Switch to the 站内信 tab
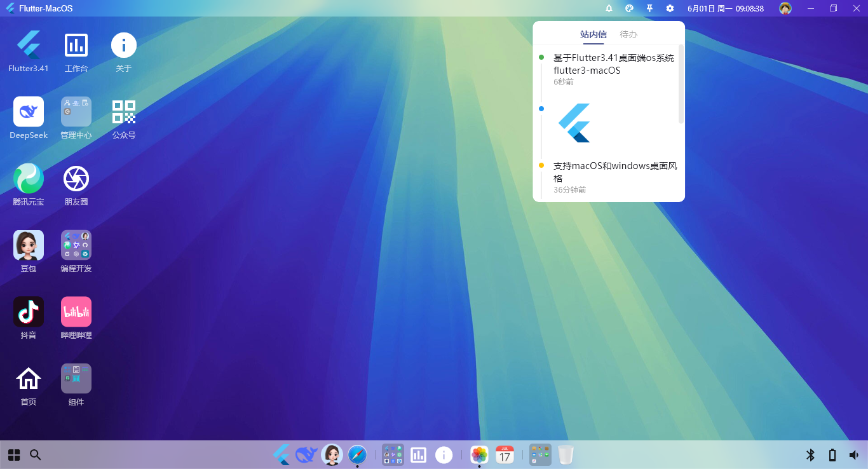The height and width of the screenshot is (469, 868). (593, 34)
